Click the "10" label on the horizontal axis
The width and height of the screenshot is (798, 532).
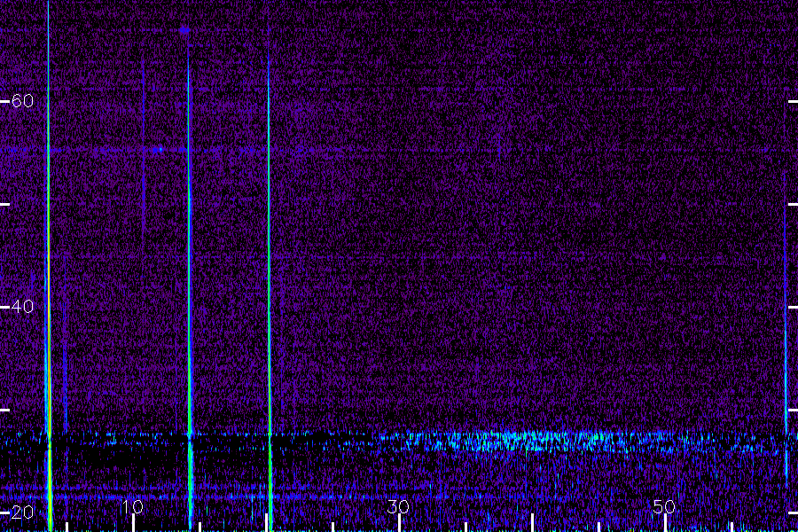(x=132, y=506)
